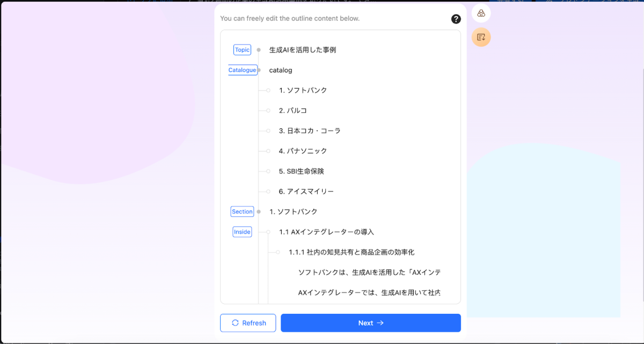Viewport: 644px width, 344px height.
Task: Click the help question mark icon
Action: (x=456, y=19)
